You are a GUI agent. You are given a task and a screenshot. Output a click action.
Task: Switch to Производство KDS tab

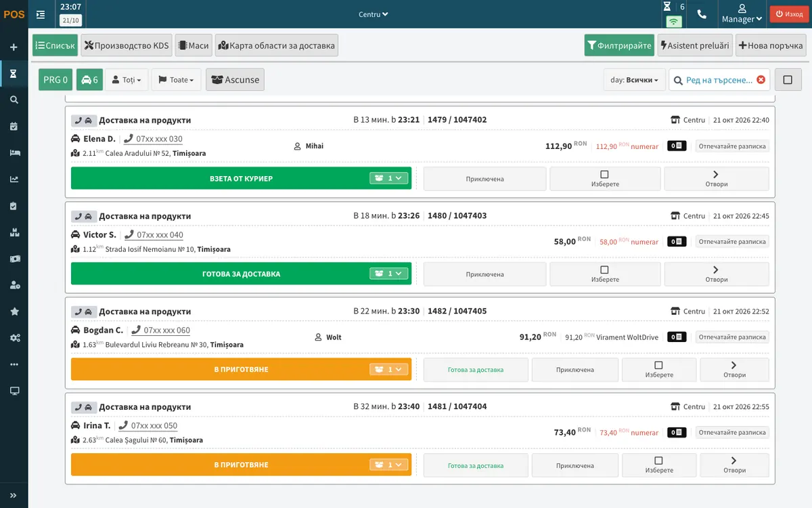[127, 45]
